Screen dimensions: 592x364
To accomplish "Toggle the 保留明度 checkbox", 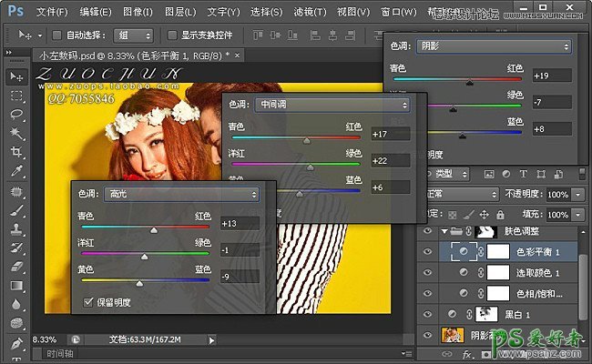I will point(88,301).
